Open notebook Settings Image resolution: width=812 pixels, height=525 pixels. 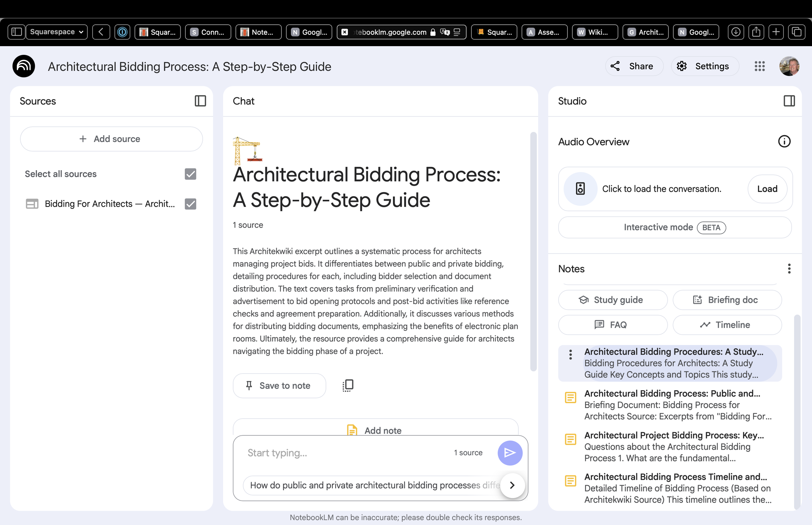click(705, 66)
